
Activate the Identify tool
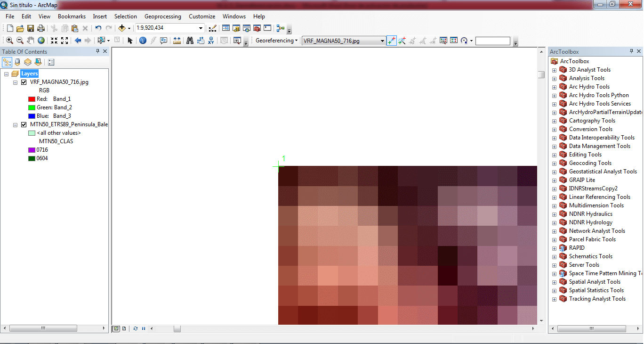[143, 41]
